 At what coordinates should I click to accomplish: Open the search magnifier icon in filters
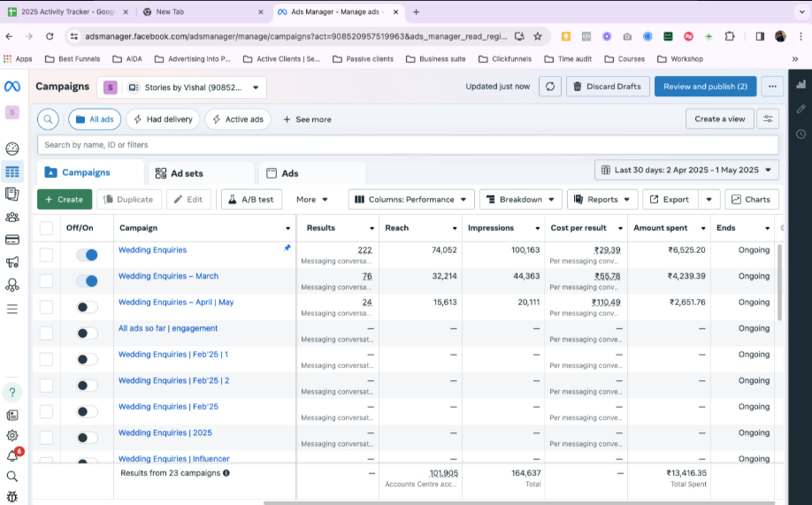48,119
